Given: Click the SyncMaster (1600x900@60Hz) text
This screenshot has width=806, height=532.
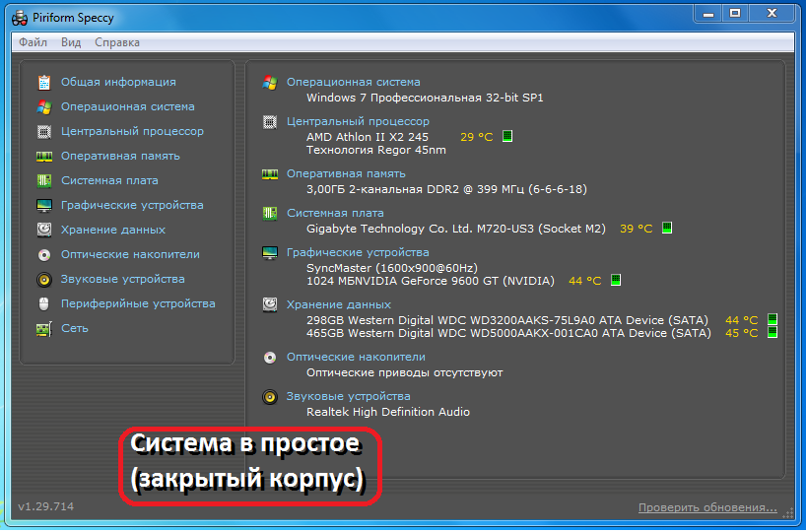Looking at the screenshot, I should point(392,268).
